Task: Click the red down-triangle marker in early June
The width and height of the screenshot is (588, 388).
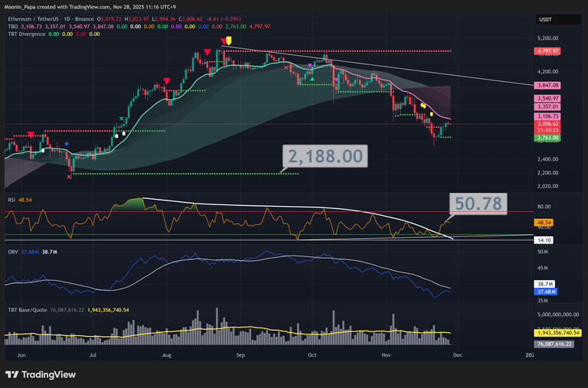Action: (x=31, y=135)
